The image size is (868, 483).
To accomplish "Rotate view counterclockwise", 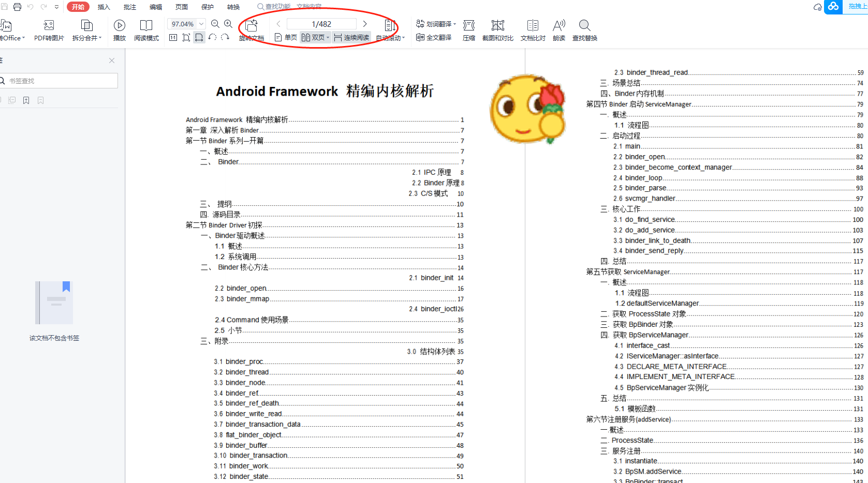I will (212, 37).
